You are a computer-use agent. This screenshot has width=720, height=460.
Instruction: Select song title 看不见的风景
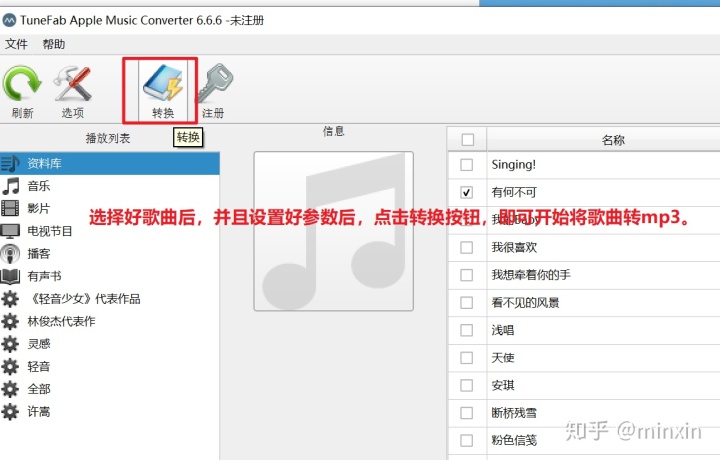tap(525, 303)
